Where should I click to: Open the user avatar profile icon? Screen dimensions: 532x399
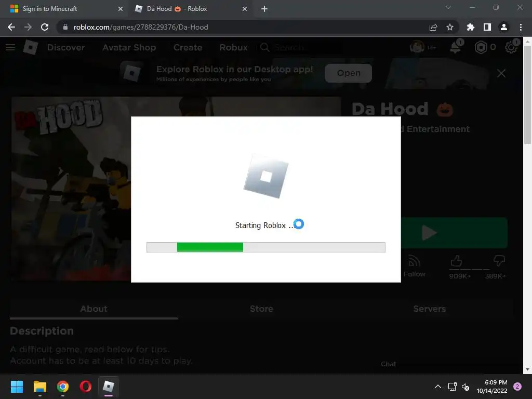pos(417,47)
